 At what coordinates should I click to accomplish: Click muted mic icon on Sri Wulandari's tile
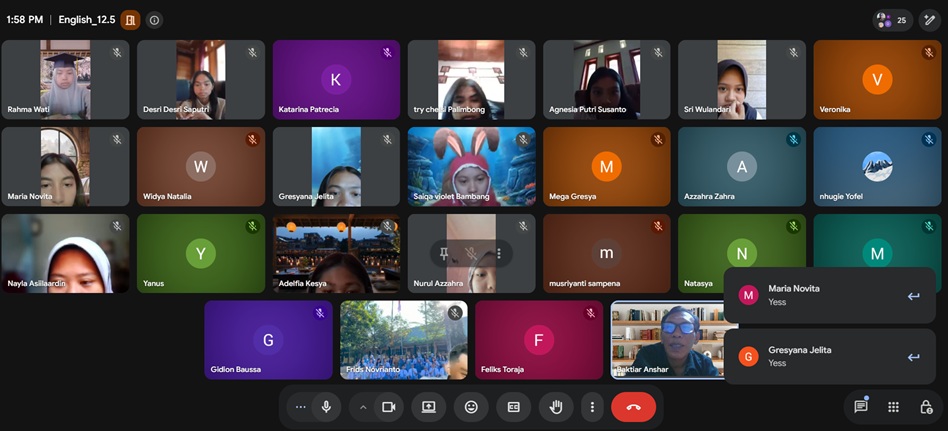click(x=794, y=53)
